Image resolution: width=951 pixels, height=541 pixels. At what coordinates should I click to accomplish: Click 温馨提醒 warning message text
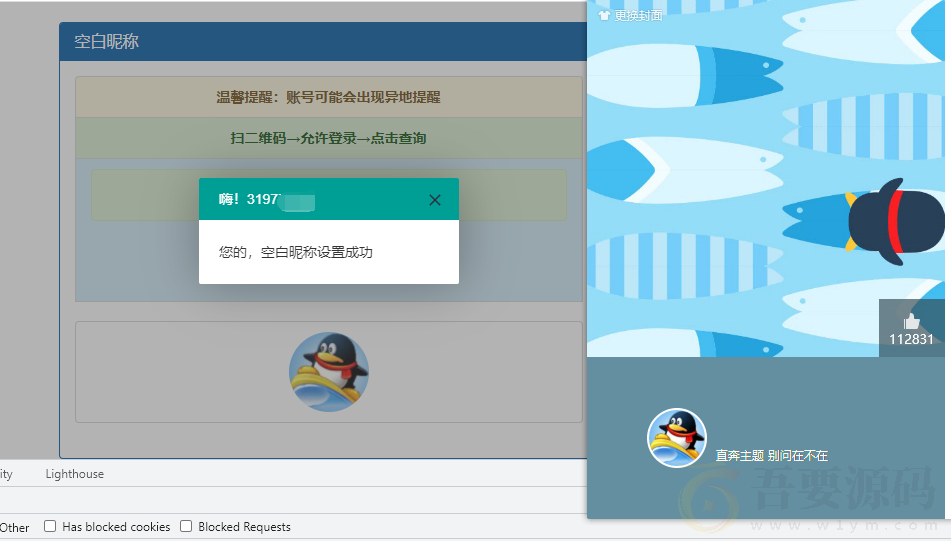click(x=329, y=97)
